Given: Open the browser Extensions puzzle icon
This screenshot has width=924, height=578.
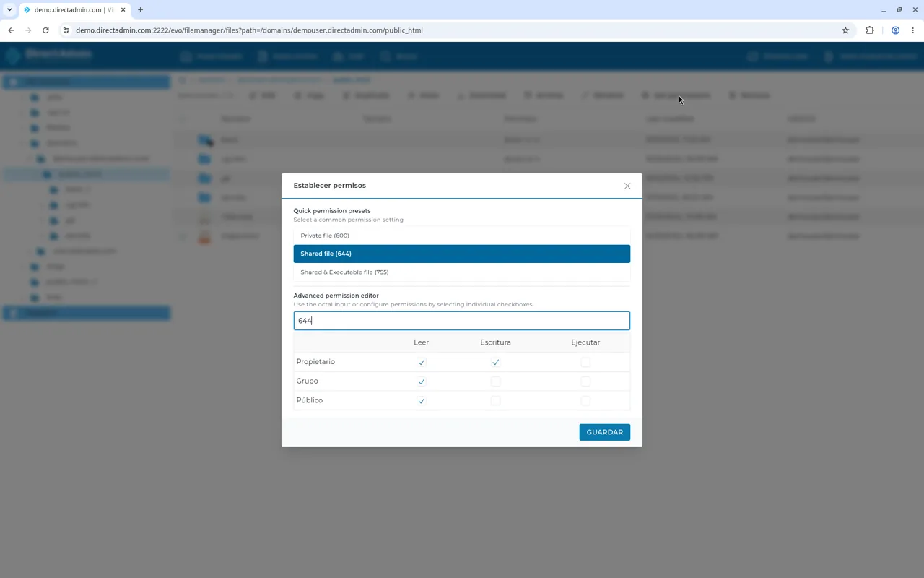Looking at the screenshot, I should click(x=870, y=30).
